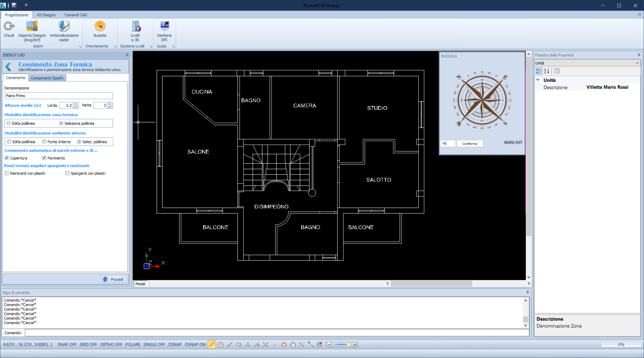Enable Rientranti con pilastri option

(x=7, y=173)
